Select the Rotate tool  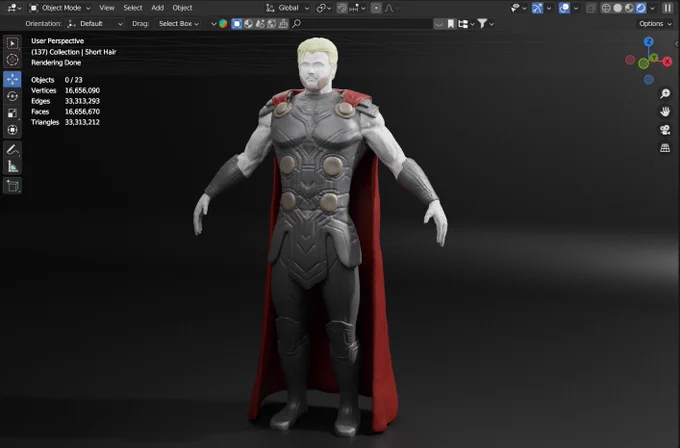tap(12, 96)
